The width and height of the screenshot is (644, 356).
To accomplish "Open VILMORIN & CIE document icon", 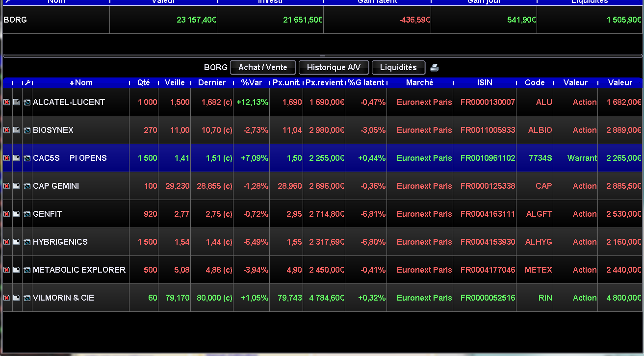I will point(17,298).
